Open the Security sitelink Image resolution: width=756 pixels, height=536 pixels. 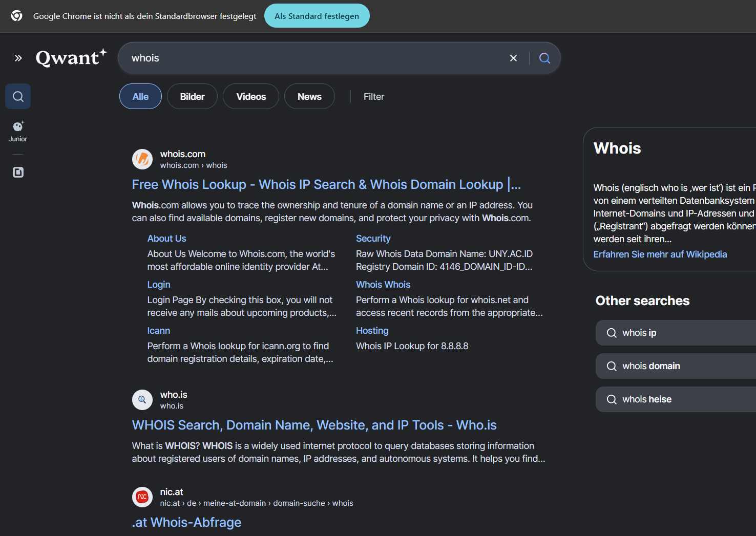pos(373,239)
